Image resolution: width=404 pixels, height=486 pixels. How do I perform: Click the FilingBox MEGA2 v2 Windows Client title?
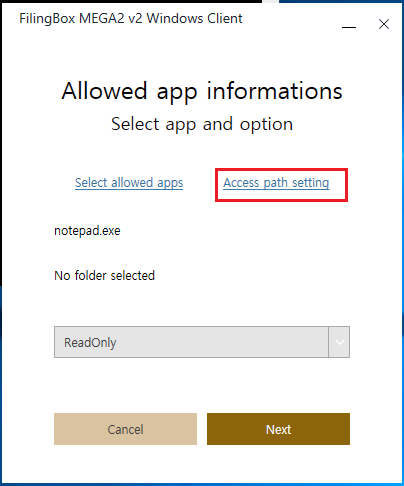pos(131,18)
